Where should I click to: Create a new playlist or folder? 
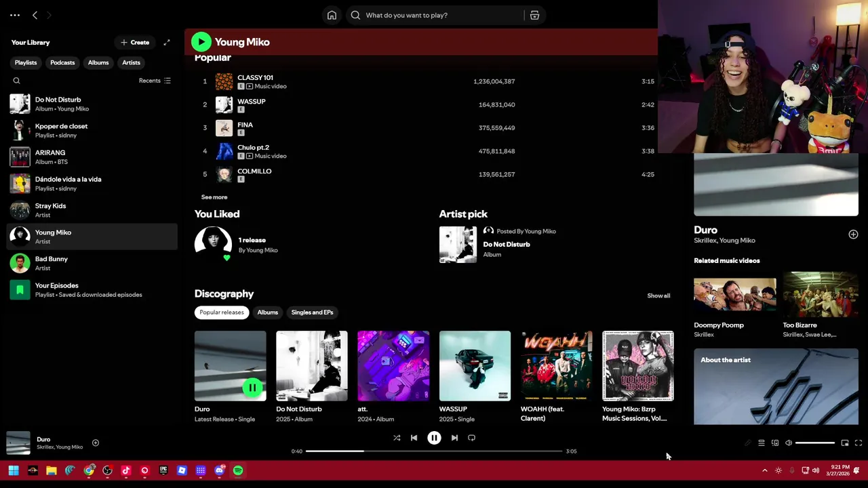135,42
